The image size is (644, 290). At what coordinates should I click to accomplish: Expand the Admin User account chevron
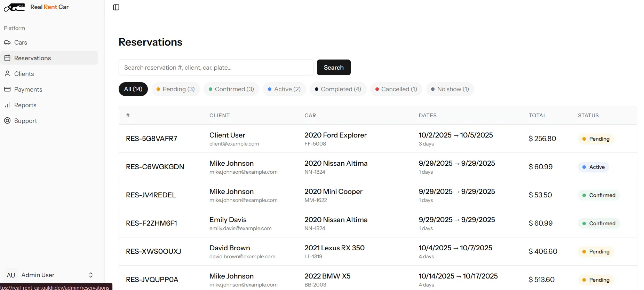(91, 275)
